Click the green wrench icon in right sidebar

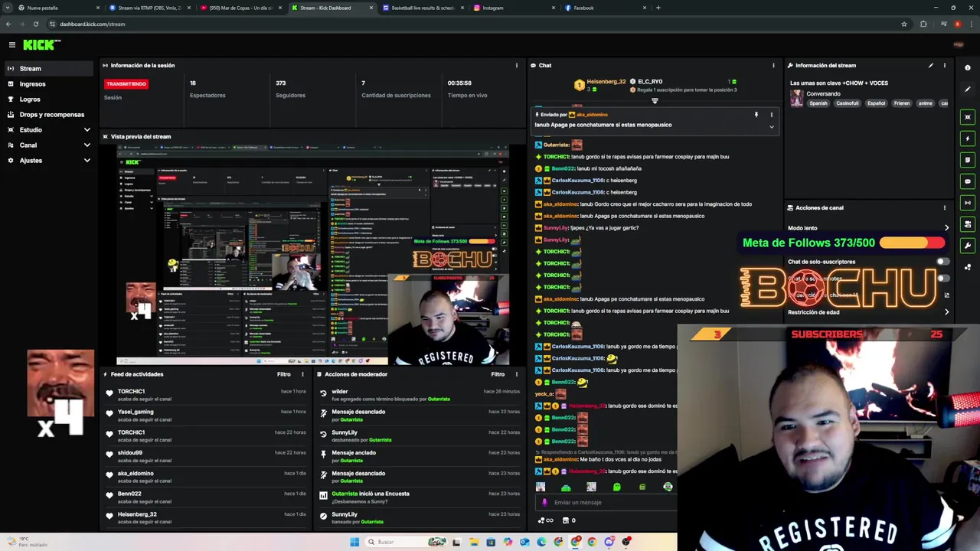[x=968, y=246]
